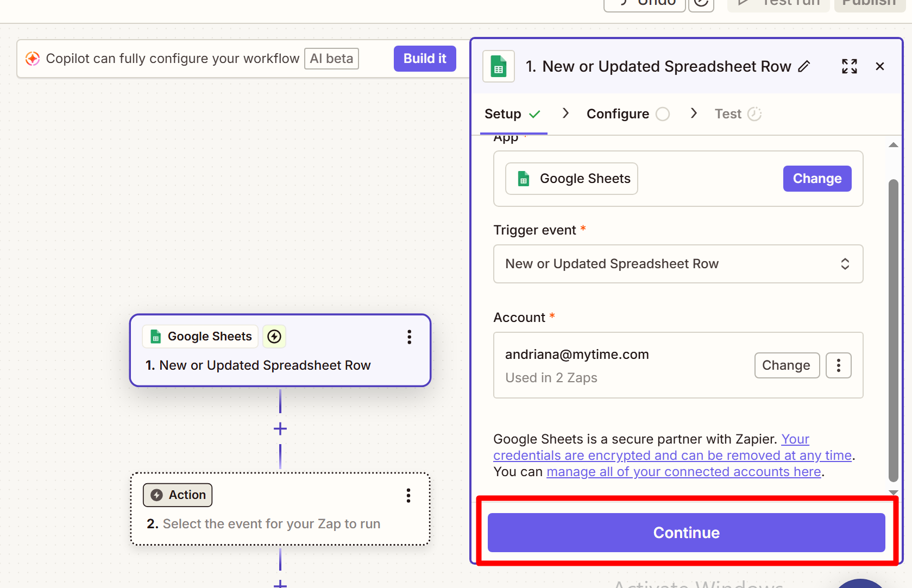This screenshot has width=912, height=588.
Task: Open the Configure tab
Action: tap(628, 114)
